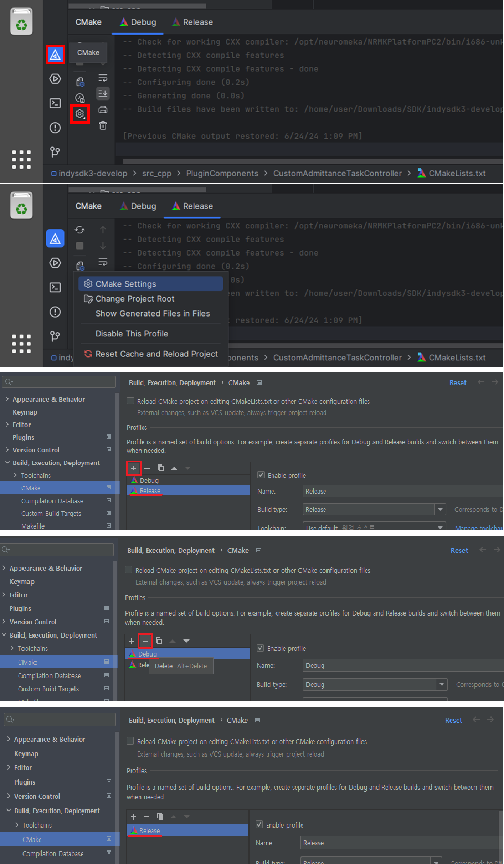
Task: Click Clear All trash icon in output toolbar
Action: point(103,125)
